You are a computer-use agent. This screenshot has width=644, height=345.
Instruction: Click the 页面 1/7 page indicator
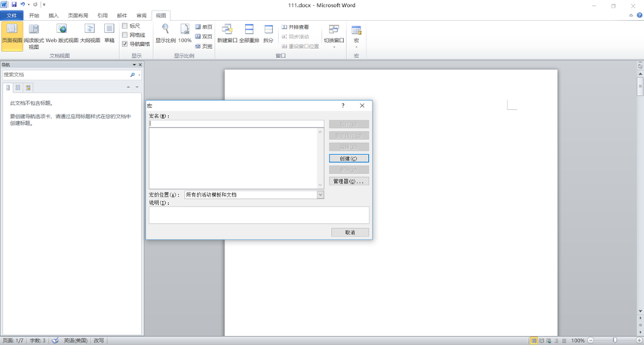click(x=13, y=340)
